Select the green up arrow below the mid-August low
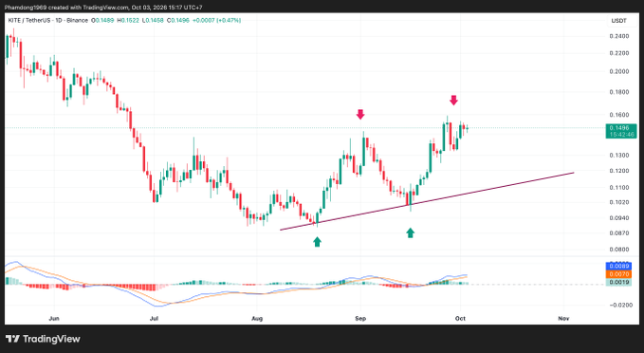This screenshot has height=353, width=644. click(x=317, y=242)
